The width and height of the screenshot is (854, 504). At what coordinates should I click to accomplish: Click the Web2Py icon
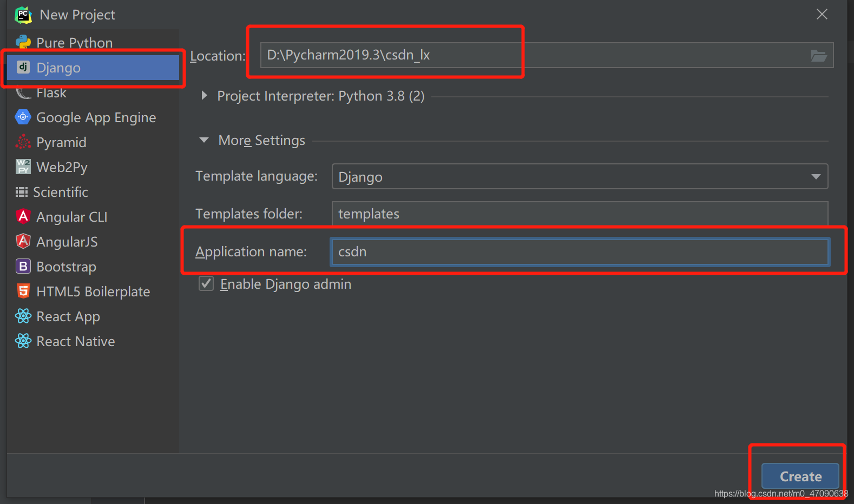(23, 167)
